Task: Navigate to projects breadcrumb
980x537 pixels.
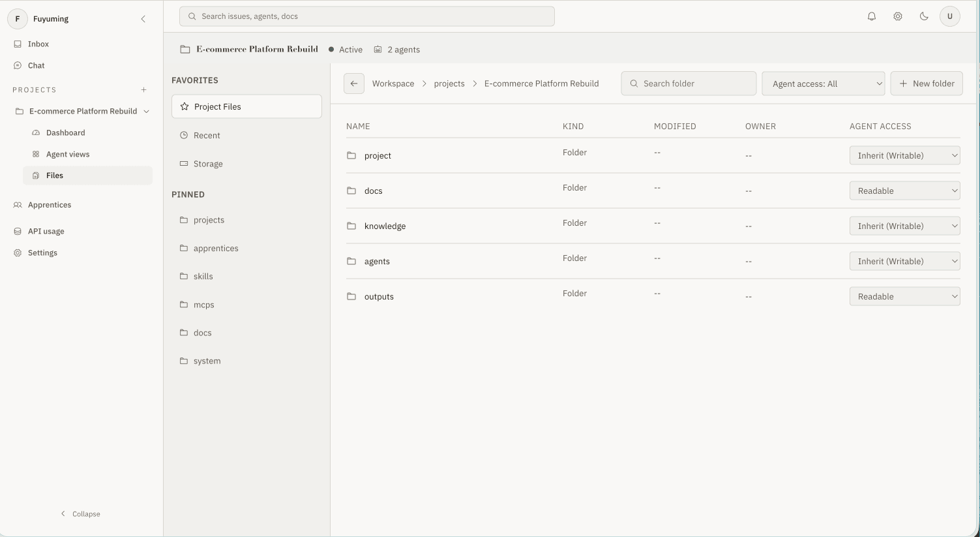Action: [x=449, y=84]
